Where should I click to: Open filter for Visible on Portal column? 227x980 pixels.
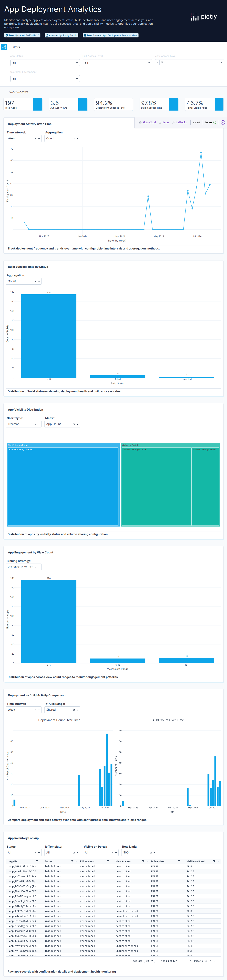(214, 862)
